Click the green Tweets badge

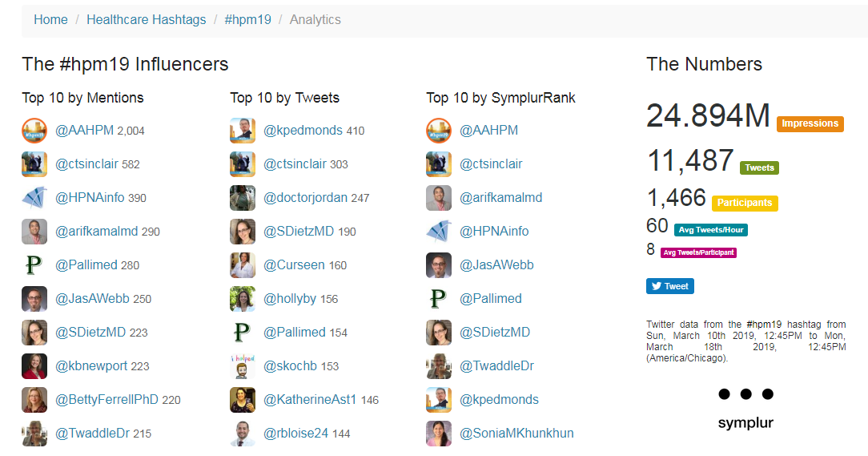click(759, 167)
